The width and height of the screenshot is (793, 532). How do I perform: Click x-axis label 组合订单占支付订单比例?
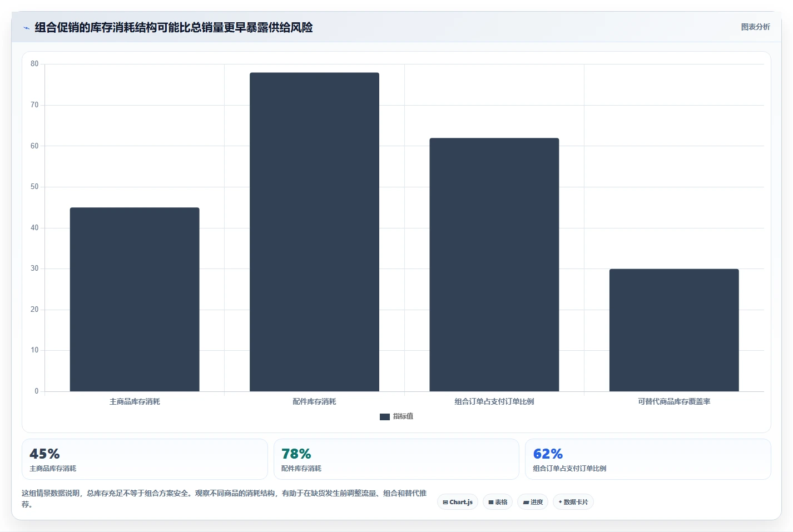click(x=494, y=401)
